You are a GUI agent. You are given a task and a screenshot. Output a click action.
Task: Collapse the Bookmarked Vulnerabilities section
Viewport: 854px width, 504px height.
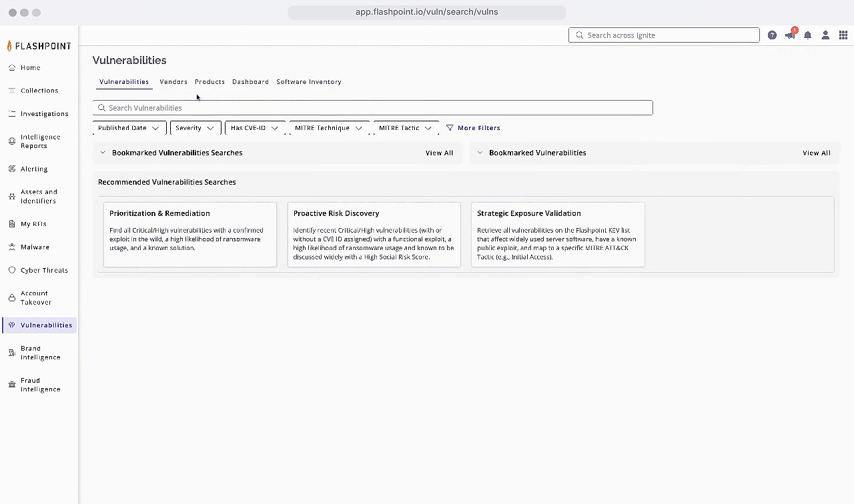(480, 153)
